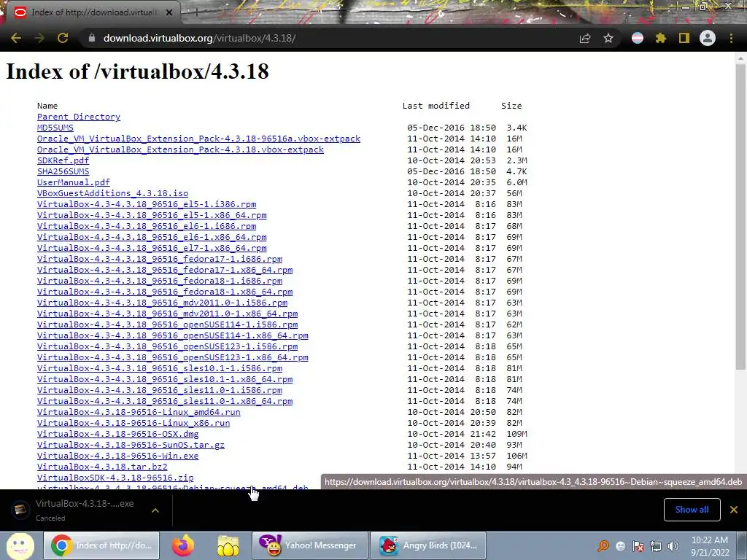This screenshot has width=747, height=560.
Task: Click the round gray tray icon
Action: click(x=620, y=546)
